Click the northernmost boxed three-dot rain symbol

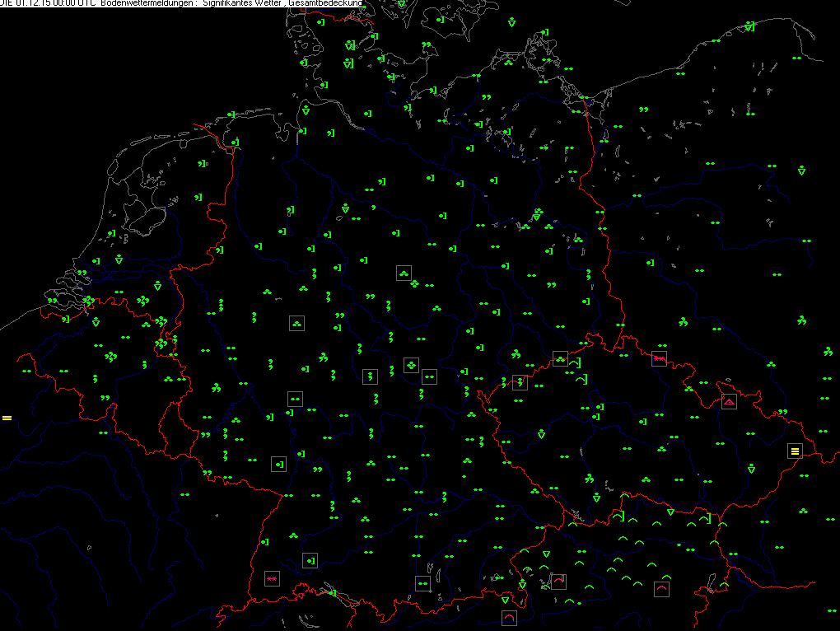[x=404, y=273]
